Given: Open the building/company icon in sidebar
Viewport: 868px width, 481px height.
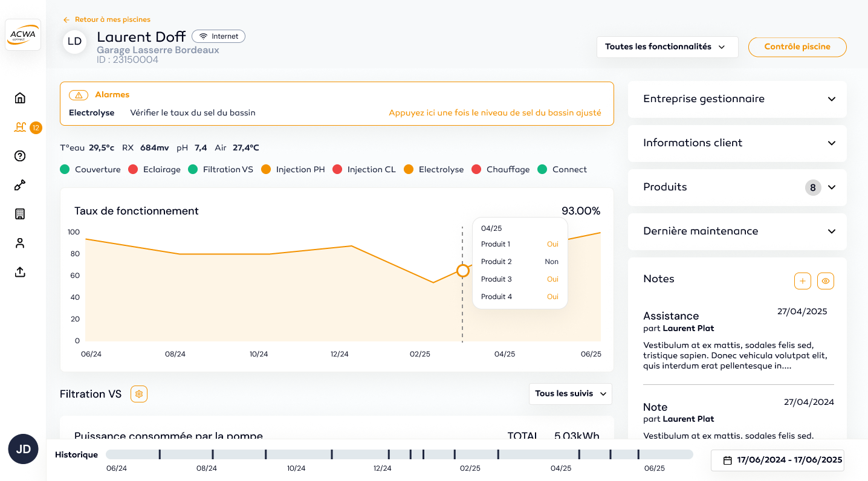Looking at the screenshot, I should tap(20, 214).
